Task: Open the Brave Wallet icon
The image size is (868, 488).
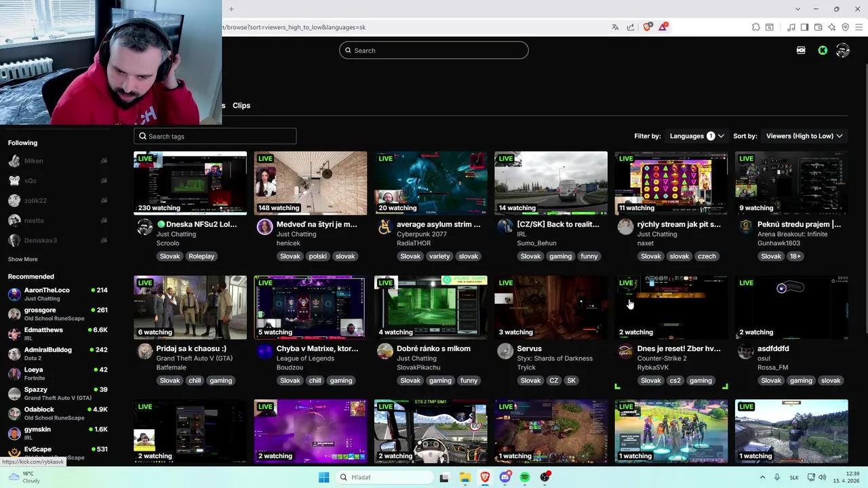Action: click(x=818, y=27)
